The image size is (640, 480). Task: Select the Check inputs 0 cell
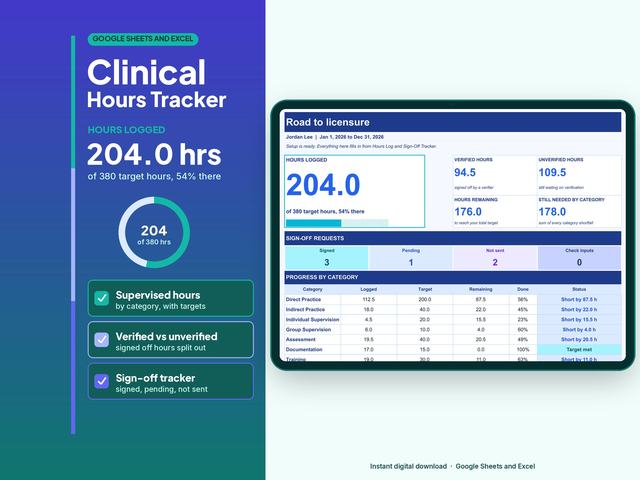pyautogui.click(x=580, y=258)
